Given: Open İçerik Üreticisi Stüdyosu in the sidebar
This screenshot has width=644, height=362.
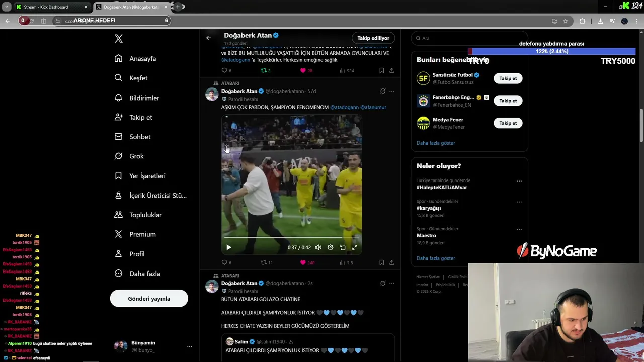Looking at the screenshot, I should click(x=150, y=195).
